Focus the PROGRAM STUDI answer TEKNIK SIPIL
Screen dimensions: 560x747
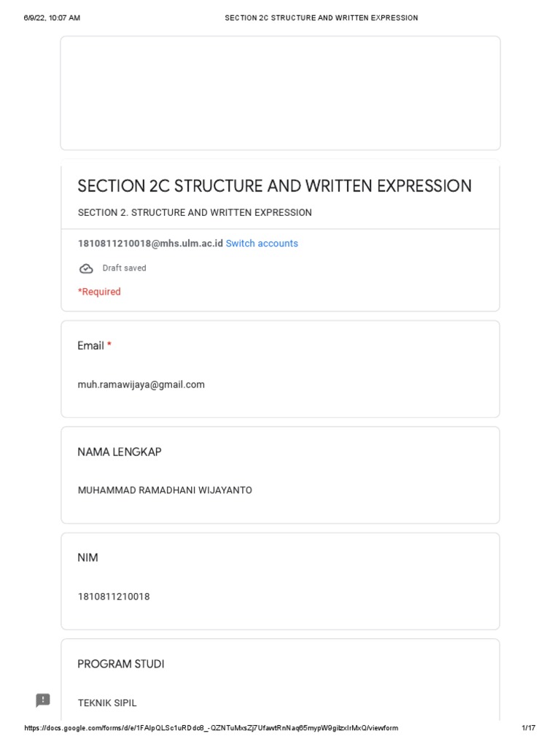tap(107, 703)
